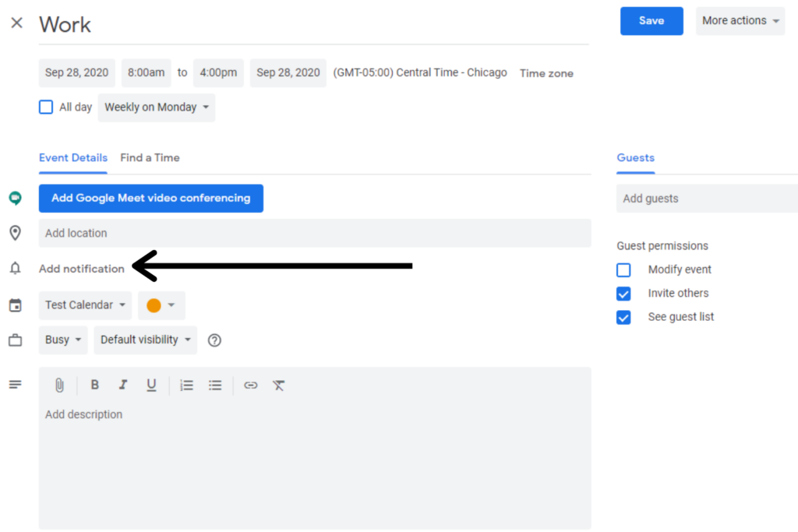
Task: Click the briefcase icon beside Busy
Action: point(16,340)
